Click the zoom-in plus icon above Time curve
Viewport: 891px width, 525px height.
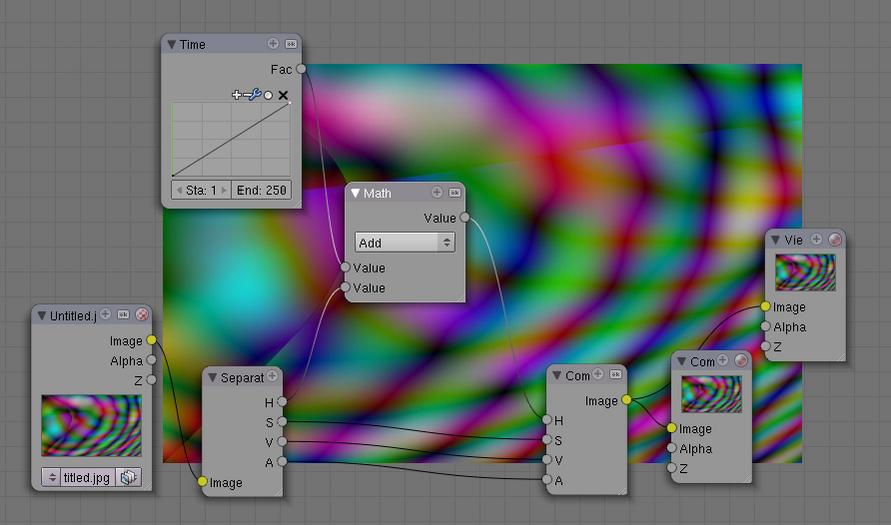pyautogui.click(x=236, y=95)
